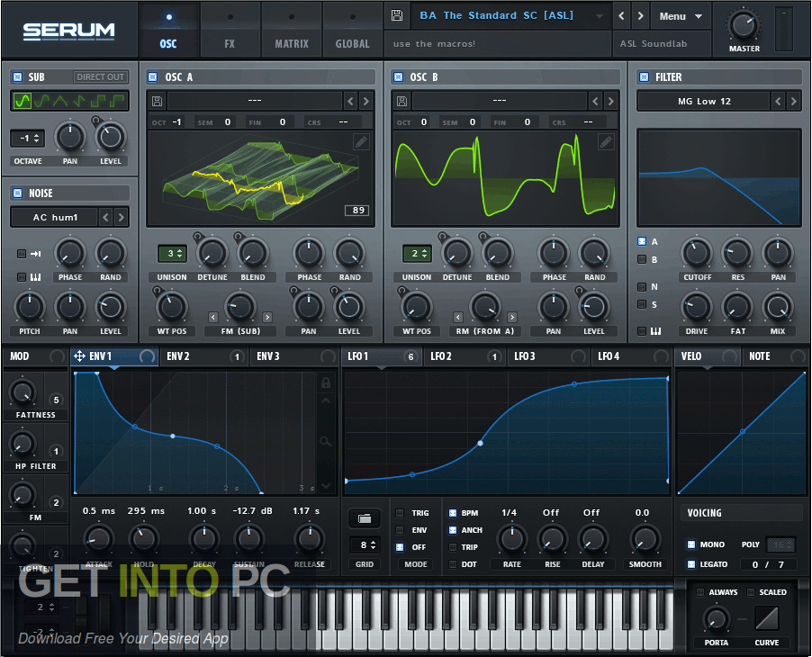Select the square sub waveform icon

[98, 101]
